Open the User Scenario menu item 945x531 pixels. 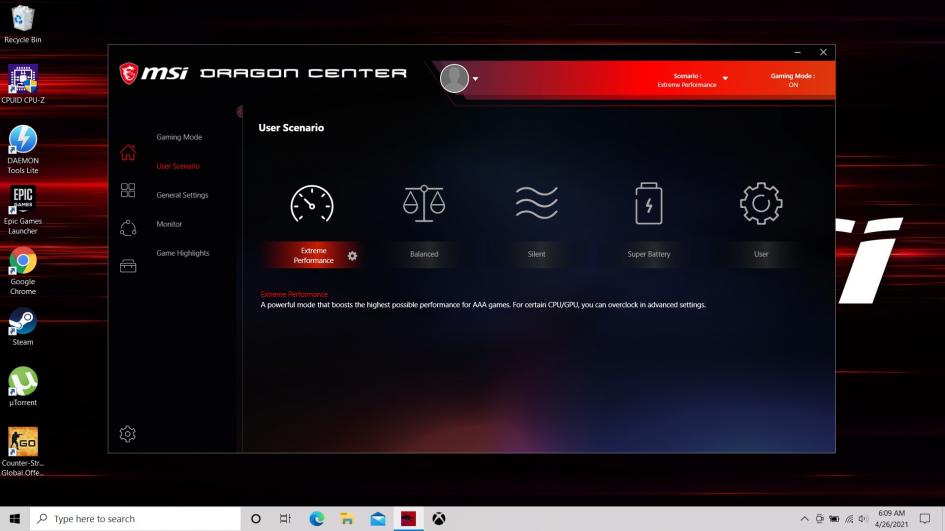pos(178,166)
